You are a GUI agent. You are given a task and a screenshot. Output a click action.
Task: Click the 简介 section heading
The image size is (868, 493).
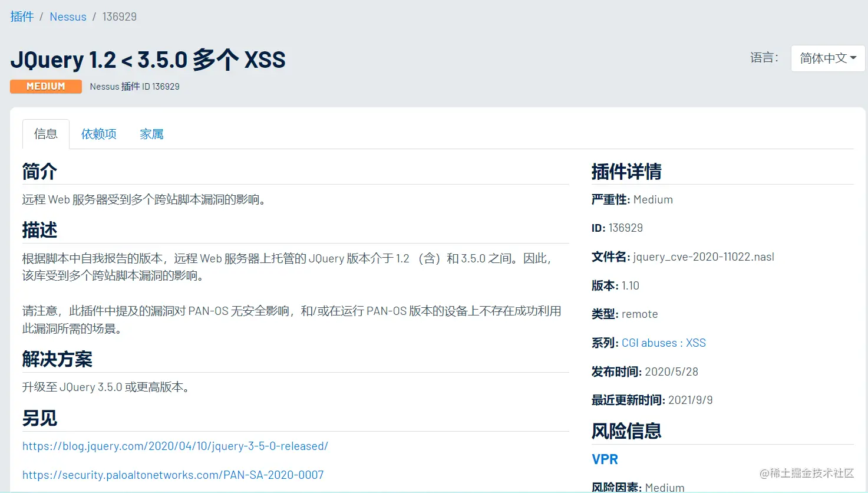[x=39, y=172]
